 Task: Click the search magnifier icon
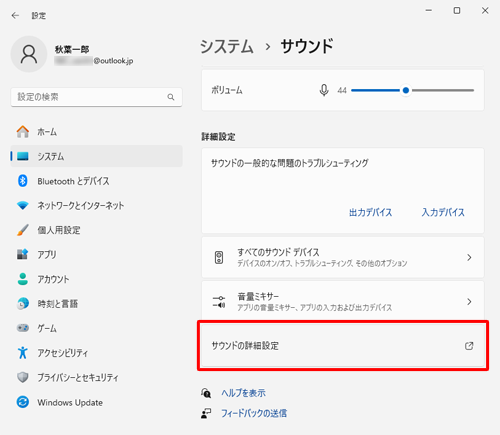click(x=171, y=97)
